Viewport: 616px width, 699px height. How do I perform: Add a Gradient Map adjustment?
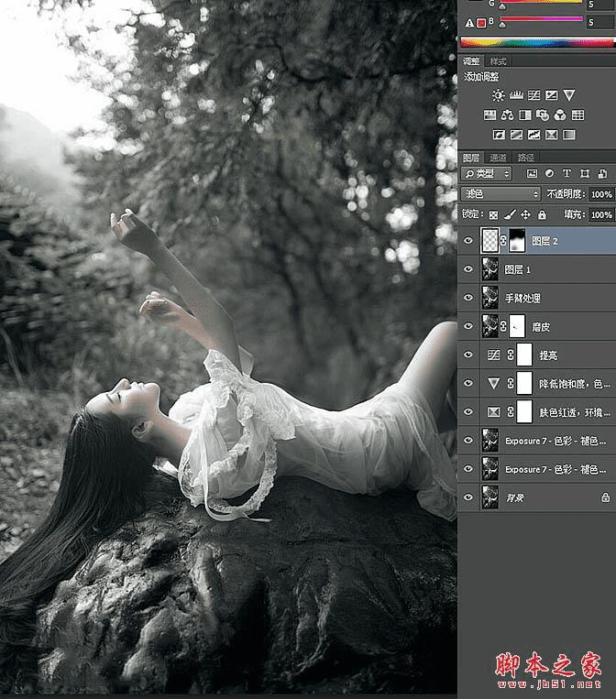[568, 134]
